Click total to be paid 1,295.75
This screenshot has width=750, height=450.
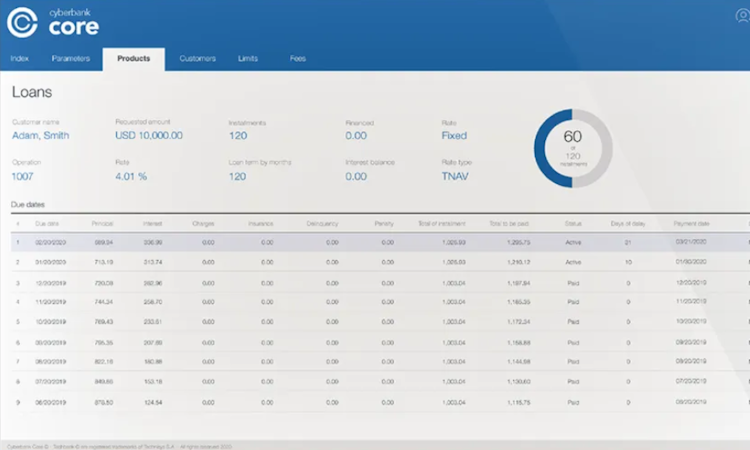pyautogui.click(x=519, y=242)
